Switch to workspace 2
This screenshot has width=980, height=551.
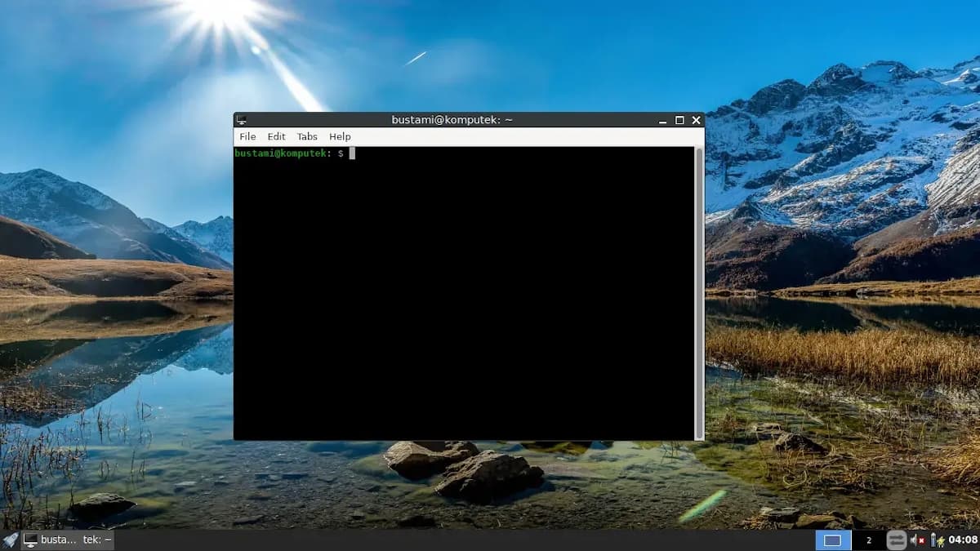coord(868,540)
